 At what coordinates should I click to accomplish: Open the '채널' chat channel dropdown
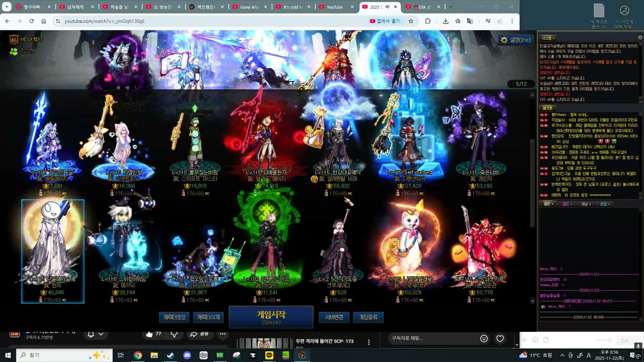(x=586, y=204)
